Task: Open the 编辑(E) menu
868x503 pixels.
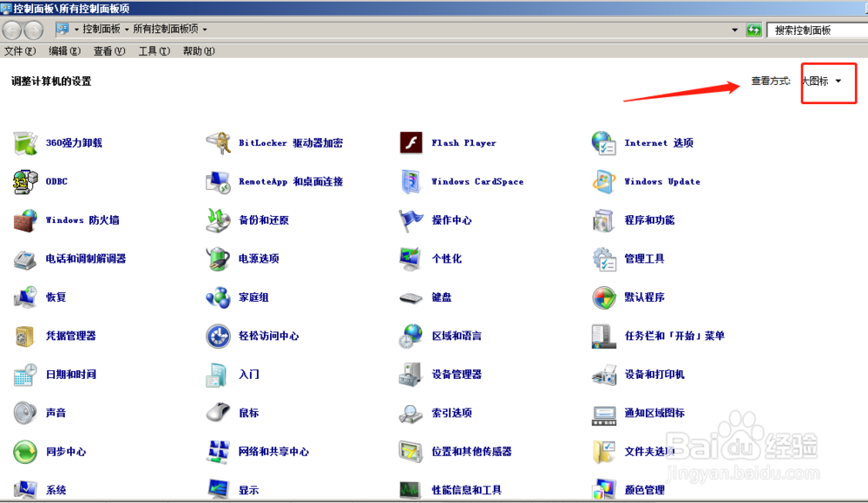Action: tap(65, 51)
